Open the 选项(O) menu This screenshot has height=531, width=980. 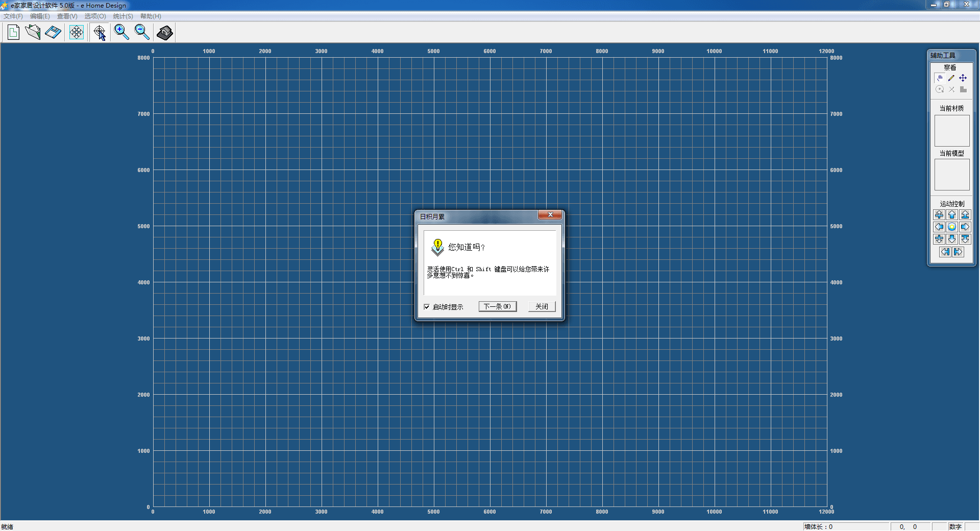[x=95, y=16]
